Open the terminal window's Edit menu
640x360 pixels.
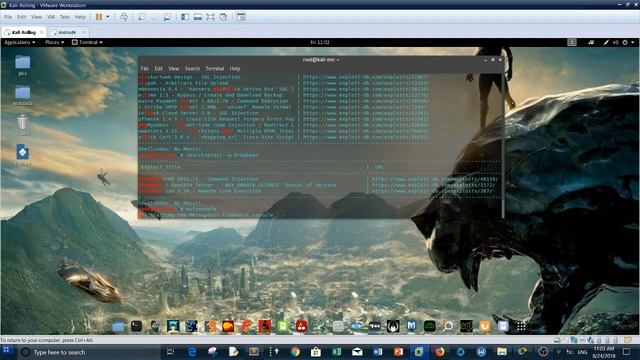click(x=158, y=69)
